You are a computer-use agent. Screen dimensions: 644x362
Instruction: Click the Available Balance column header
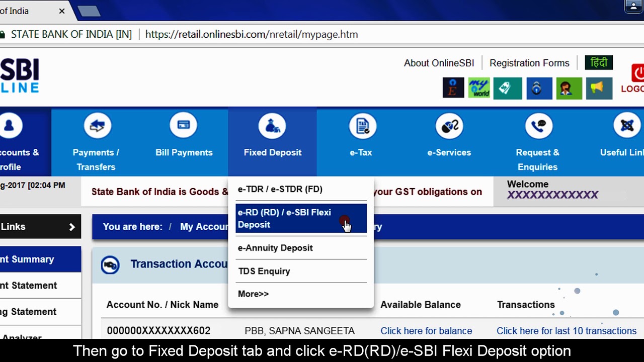[x=421, y=305]
